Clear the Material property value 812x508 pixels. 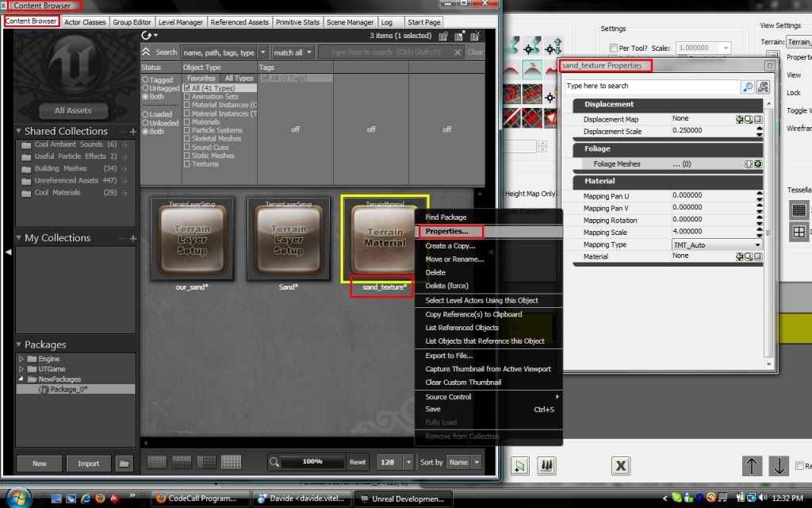click(758, 256)
